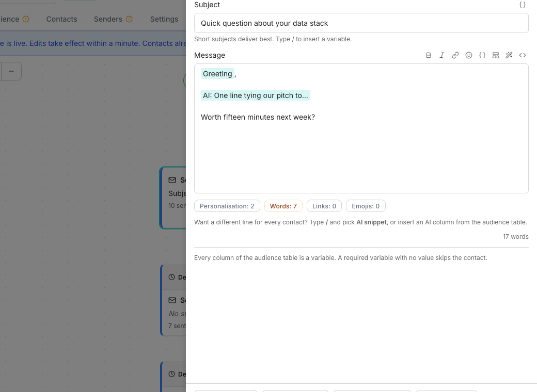537x392 pixels.
Task: Click the Personalisation: 2 chip
Action: (227, 206)
